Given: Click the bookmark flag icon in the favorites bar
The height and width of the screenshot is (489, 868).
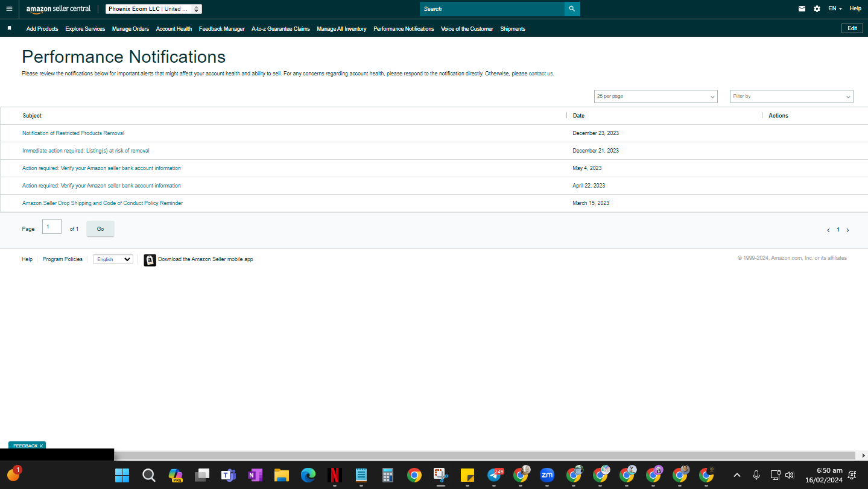Looking at the screenshot, I should [x=9, y=28].
